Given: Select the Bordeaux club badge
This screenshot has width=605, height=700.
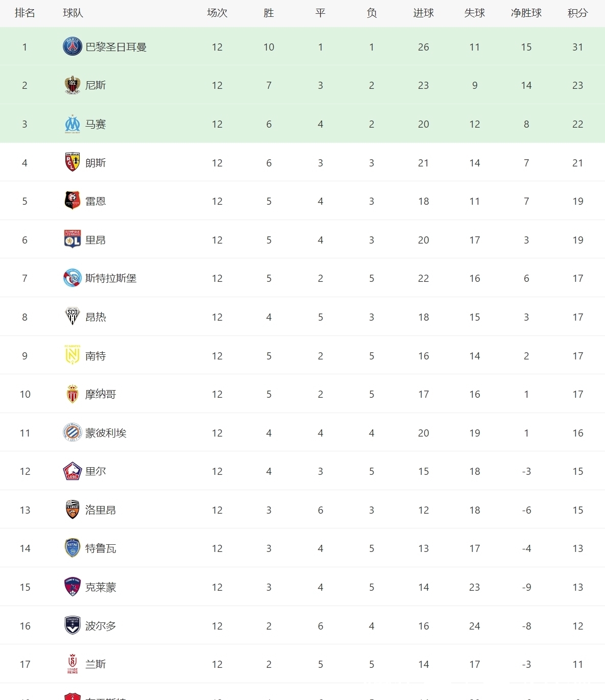Looking at the screenshot, I should [x=72, y=626].
